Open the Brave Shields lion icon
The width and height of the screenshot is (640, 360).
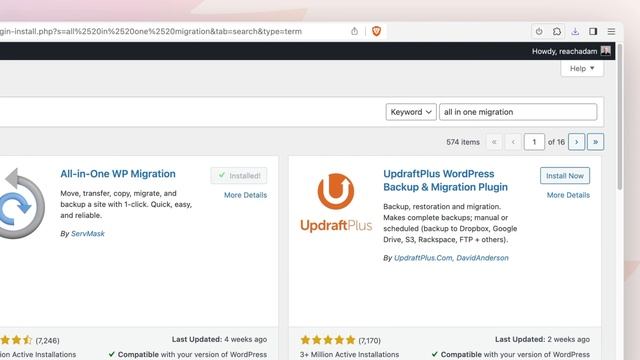[376, 31]
